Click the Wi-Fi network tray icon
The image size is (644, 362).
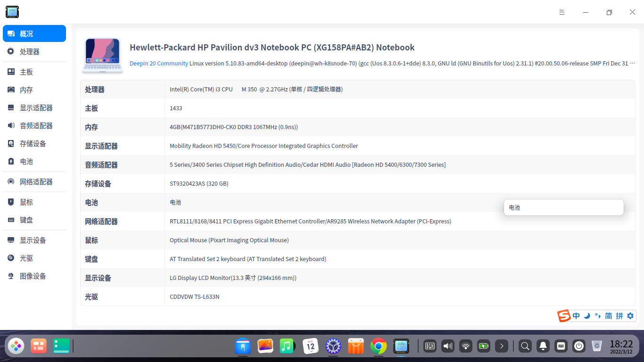[466, 346]
